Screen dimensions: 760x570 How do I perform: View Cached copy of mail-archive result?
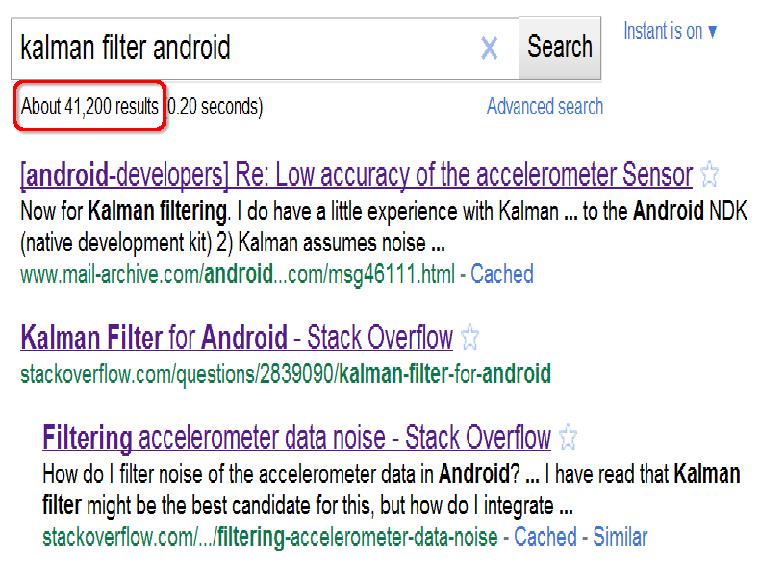pos(502,274)
